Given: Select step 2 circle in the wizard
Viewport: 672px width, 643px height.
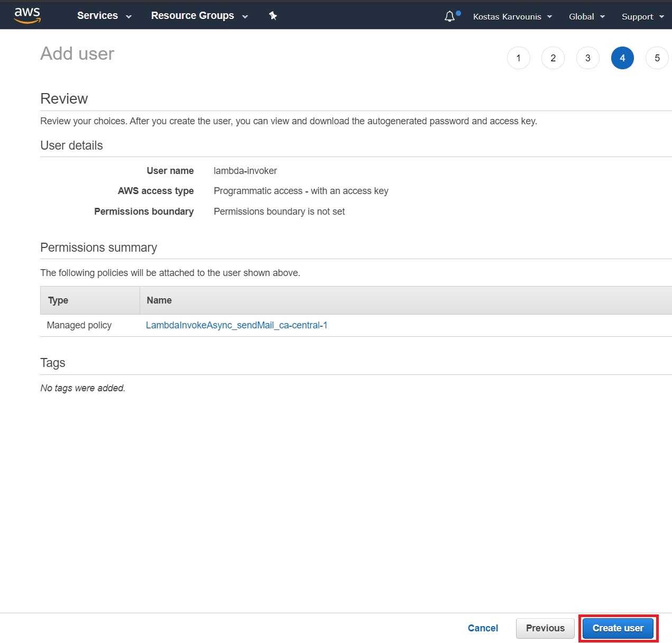Looking at the screenshot, I should coord(553,58).
